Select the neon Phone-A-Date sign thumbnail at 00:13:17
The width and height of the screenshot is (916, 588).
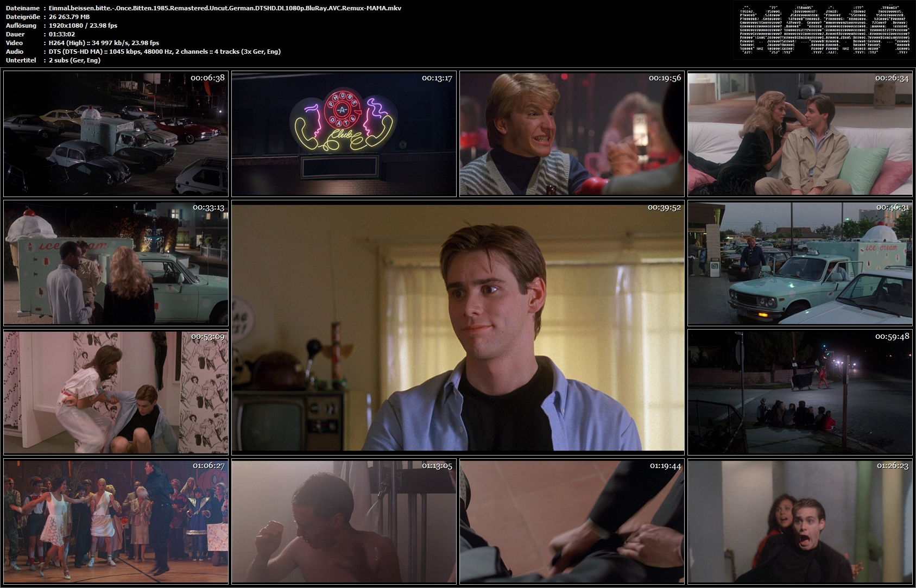click(344, 134)
